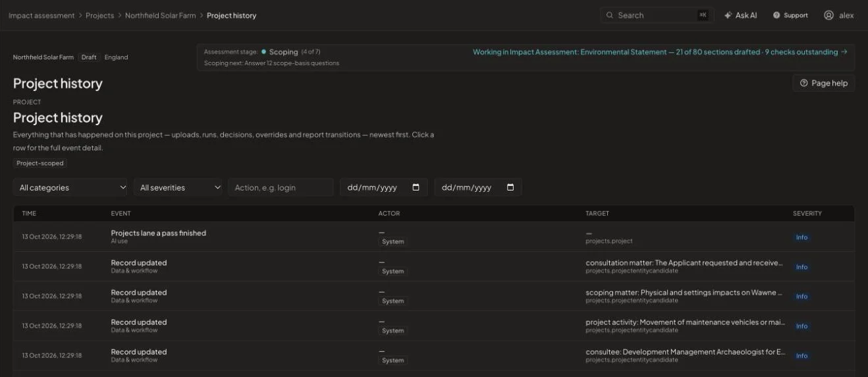
Task: Click Info badge on consultee row
Action: click(x=801, y=356)
